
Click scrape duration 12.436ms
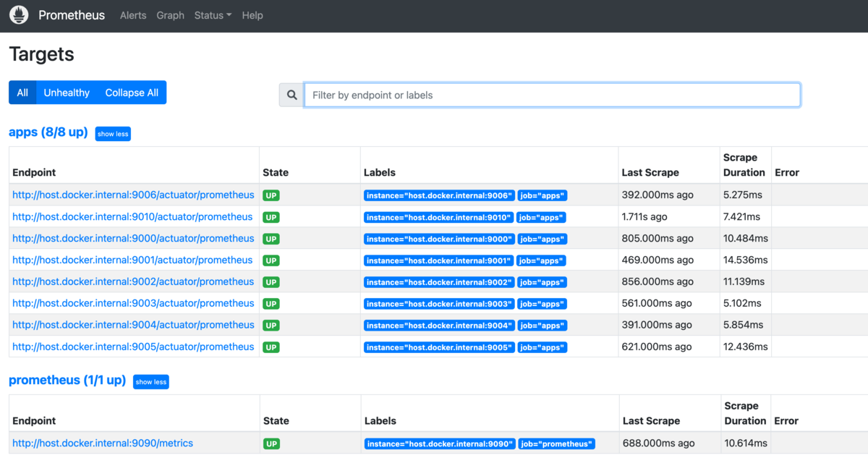point(746,347)
